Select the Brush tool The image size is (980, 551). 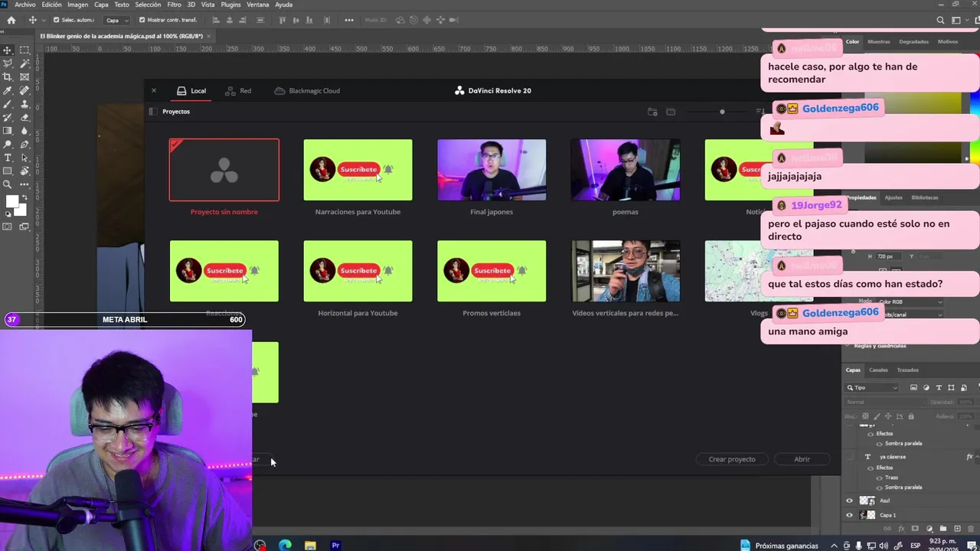pos(8,104)
